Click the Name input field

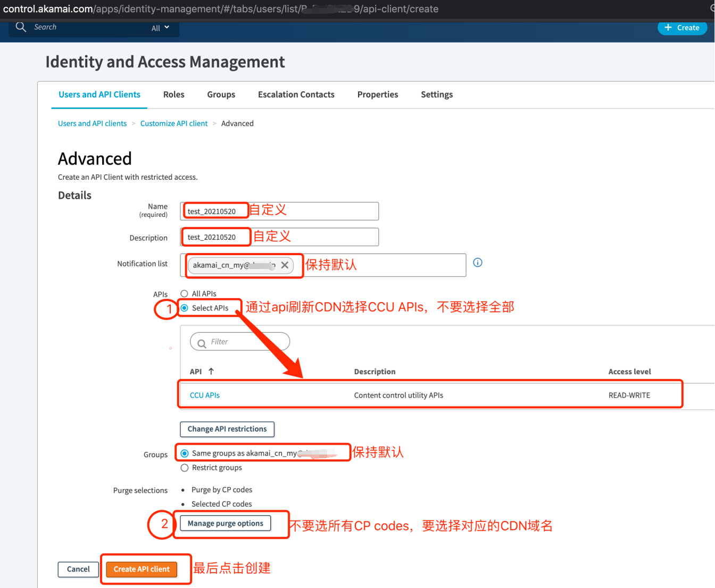pos(279,211)
